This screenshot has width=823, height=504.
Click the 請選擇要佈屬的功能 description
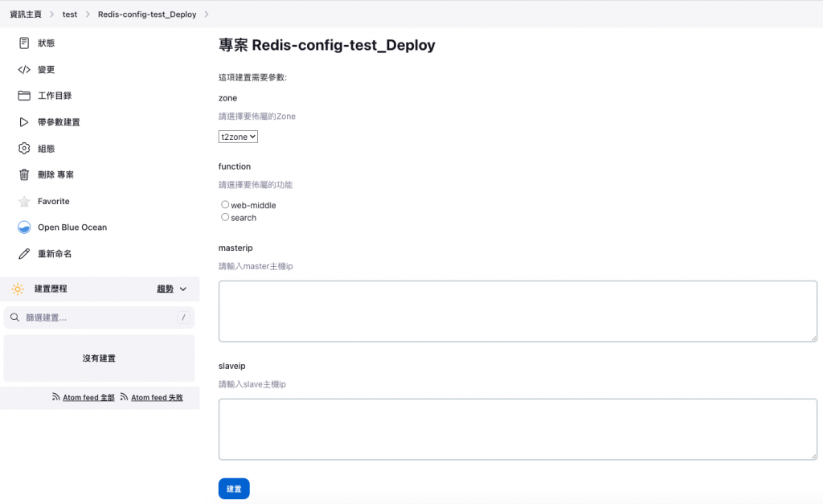[256, 185]
